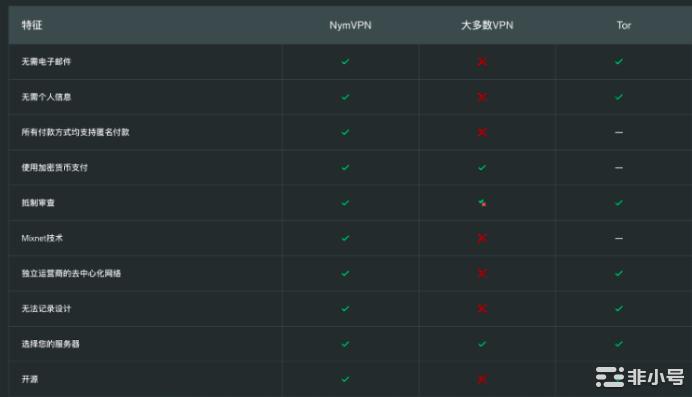Click the 无需电子邮件 feature label
The image size is (692, 397).
click(x=46, y=61)
